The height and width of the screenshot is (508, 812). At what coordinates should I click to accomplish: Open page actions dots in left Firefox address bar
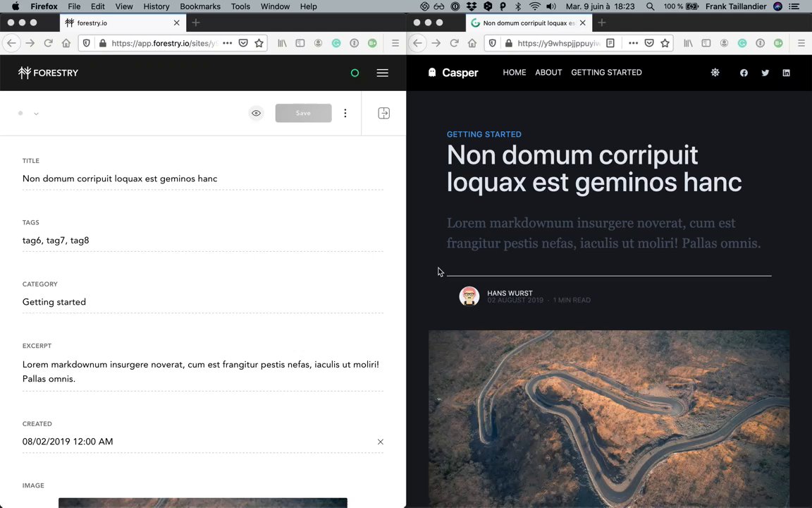point(228,43)
